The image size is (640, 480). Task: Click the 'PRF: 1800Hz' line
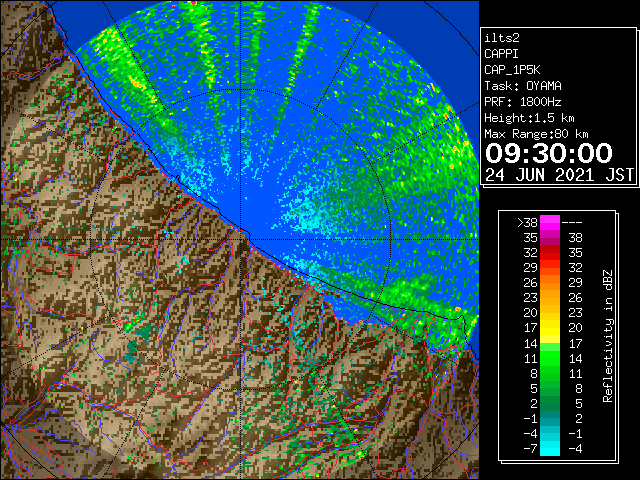click(x=523, y=102)
